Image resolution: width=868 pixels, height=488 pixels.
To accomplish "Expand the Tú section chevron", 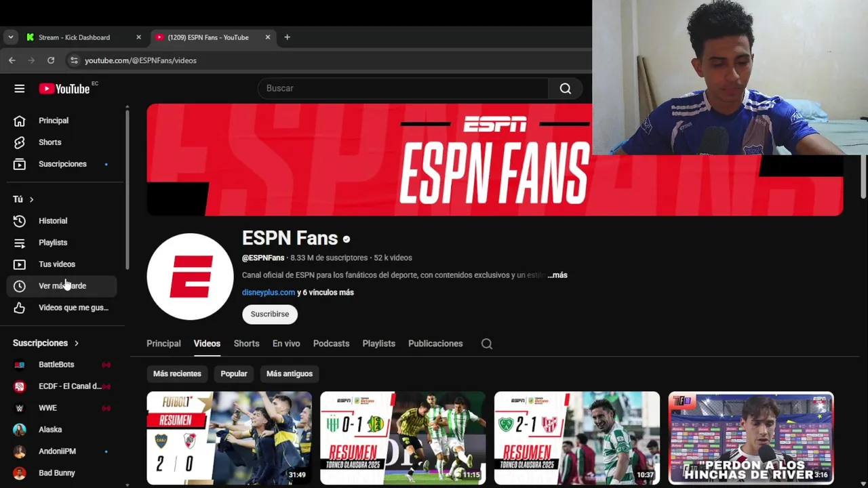I will [x=31, y=199].
